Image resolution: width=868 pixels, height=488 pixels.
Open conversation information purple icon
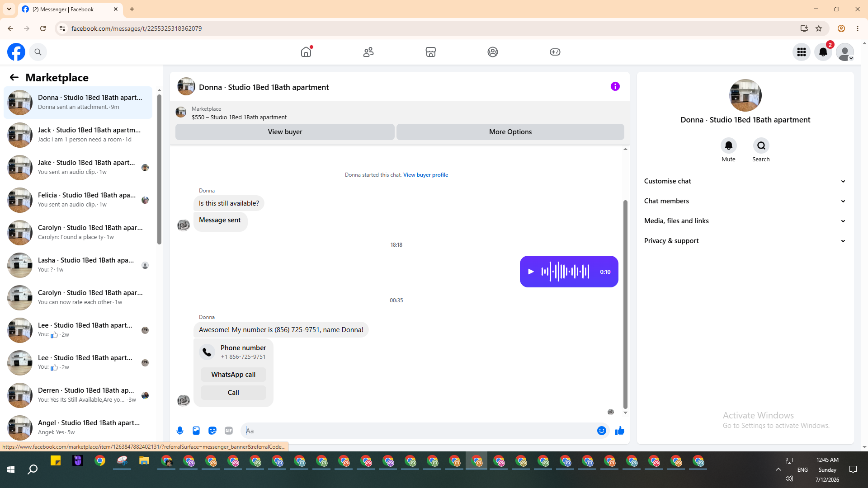[615, 86]
